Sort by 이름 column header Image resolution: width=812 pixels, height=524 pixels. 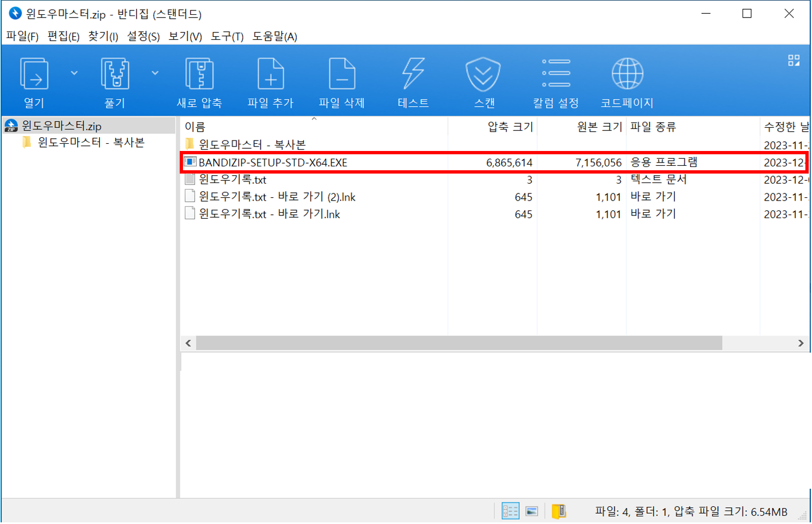pyautogui.click(x=314, y=127)
